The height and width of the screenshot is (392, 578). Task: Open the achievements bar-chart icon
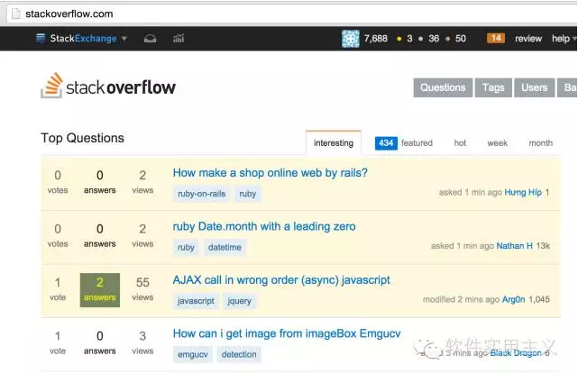tap(179, 39)
